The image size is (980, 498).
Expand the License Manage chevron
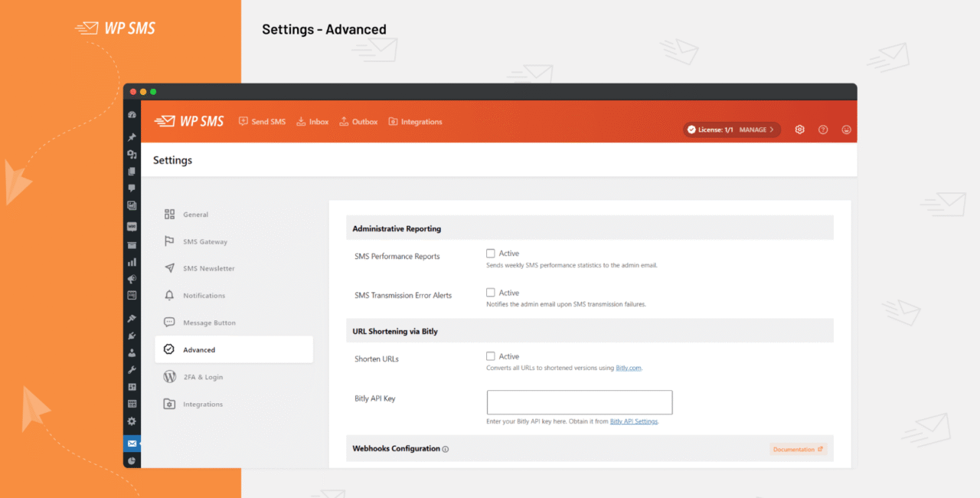[772, 129]
